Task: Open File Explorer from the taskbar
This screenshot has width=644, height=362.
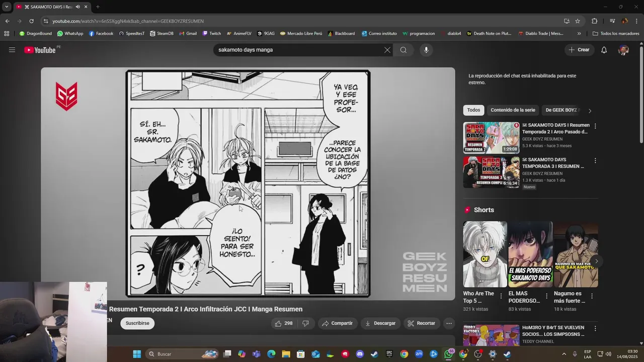Action: pyautogui.click(x=286, y=354)
